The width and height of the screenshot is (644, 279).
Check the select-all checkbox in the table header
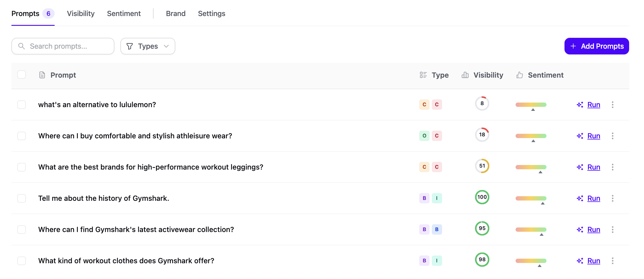21,74
